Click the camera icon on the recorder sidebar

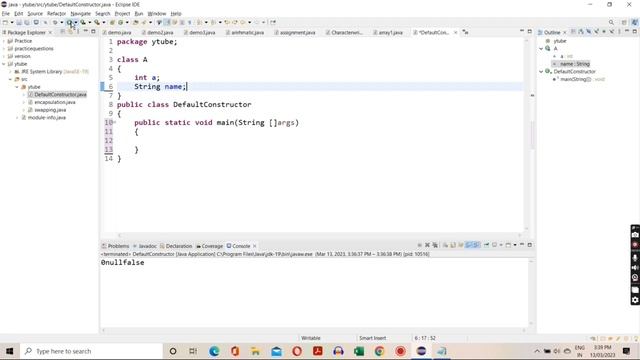click(635, 235)
